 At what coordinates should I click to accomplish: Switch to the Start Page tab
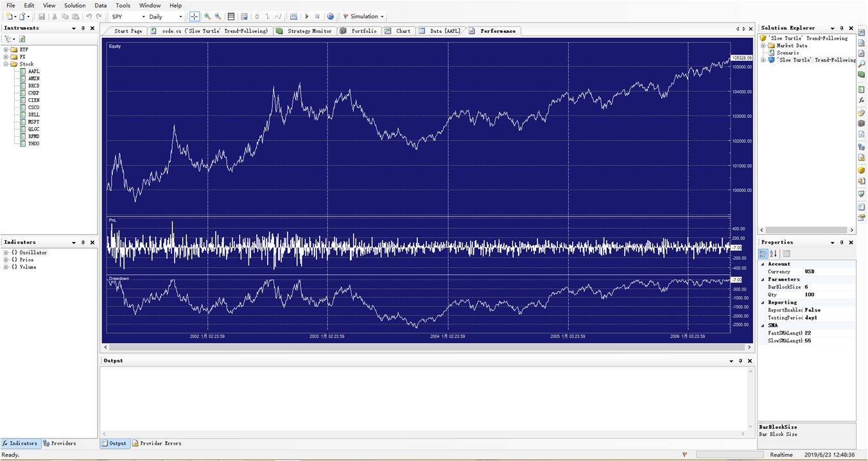126,31
